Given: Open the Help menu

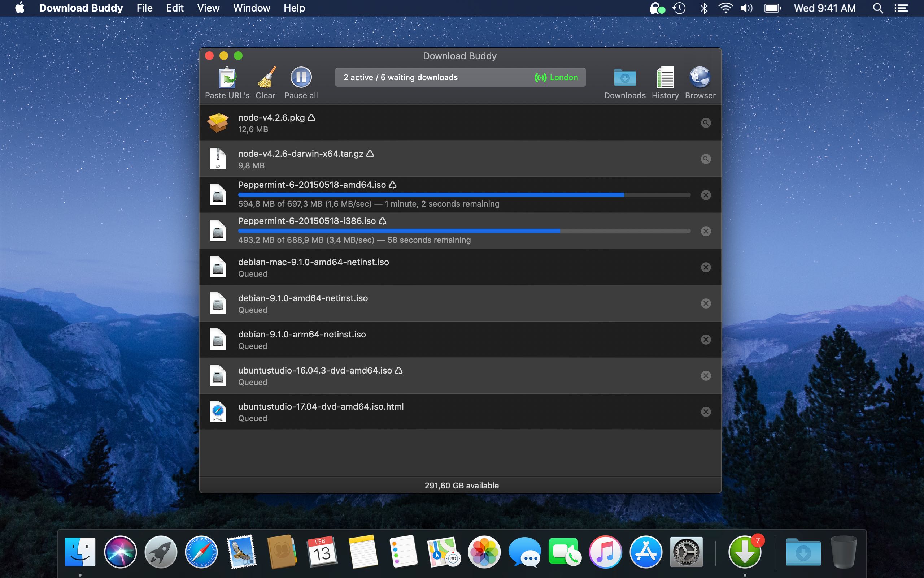Looking at the screenshot, I should (x=294, y=8).
